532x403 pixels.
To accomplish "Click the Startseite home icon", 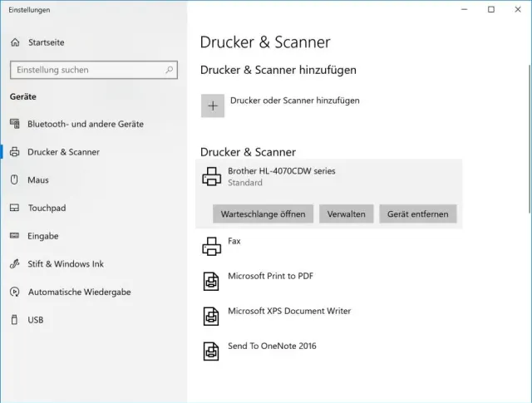I will click(x=15, y=42).
